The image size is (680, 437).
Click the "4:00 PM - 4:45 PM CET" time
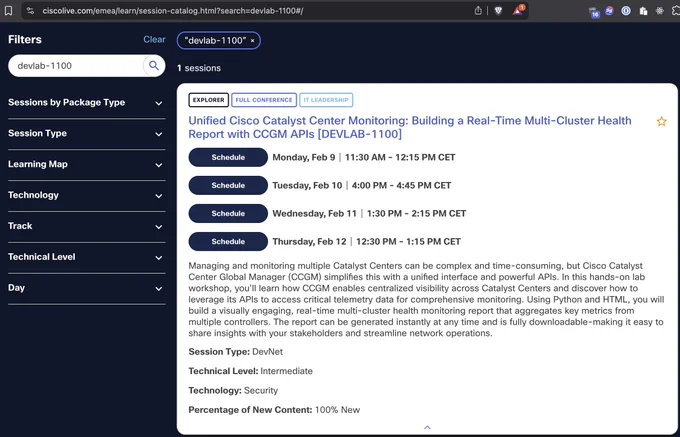point(402,186)
